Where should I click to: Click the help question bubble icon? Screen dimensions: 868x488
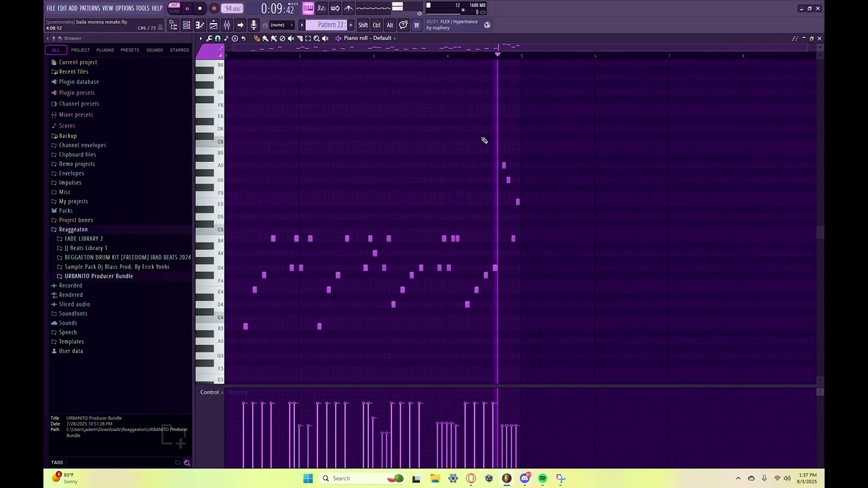click(403, 25)
